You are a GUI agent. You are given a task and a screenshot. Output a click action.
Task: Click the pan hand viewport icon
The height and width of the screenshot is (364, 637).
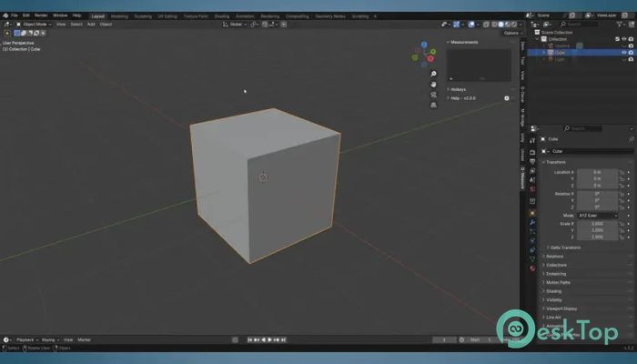[433, 85]
